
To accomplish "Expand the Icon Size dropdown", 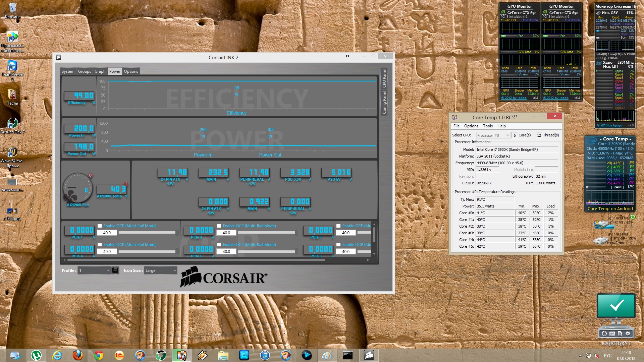I will (x=160, y=270).
